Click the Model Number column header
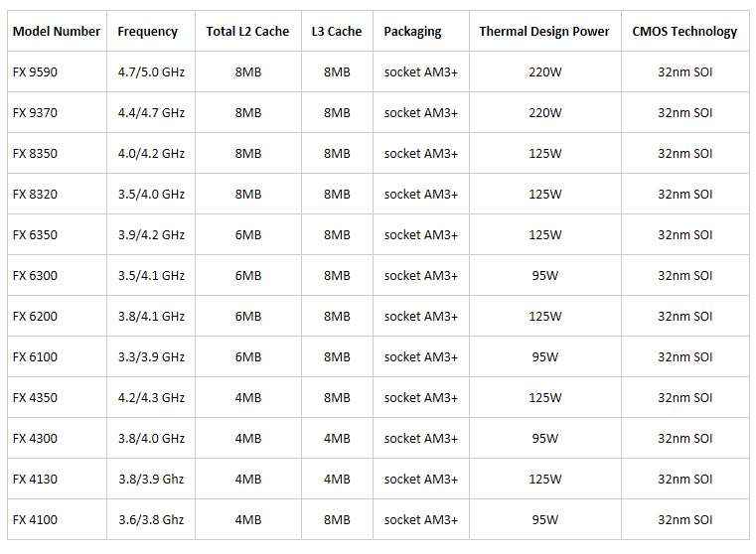The height and width of the screenshot is (554, 756). (x=56, y=32)
